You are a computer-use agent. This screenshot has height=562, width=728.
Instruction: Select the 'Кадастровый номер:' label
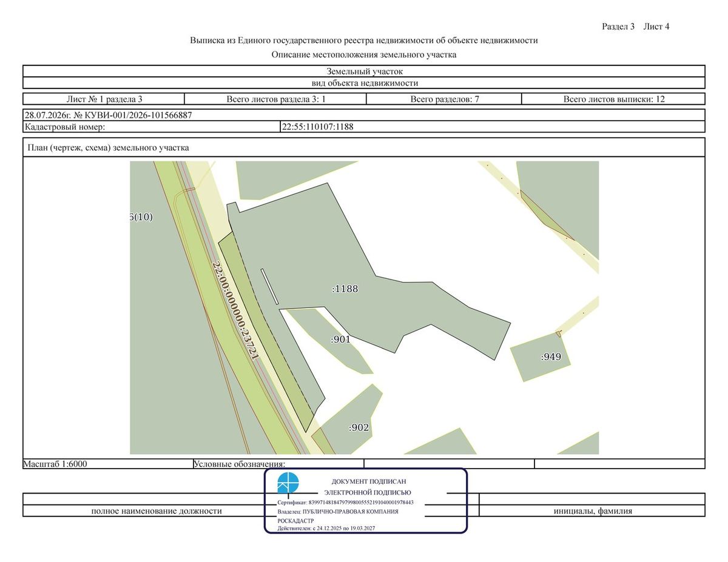[x=65, y=127]
